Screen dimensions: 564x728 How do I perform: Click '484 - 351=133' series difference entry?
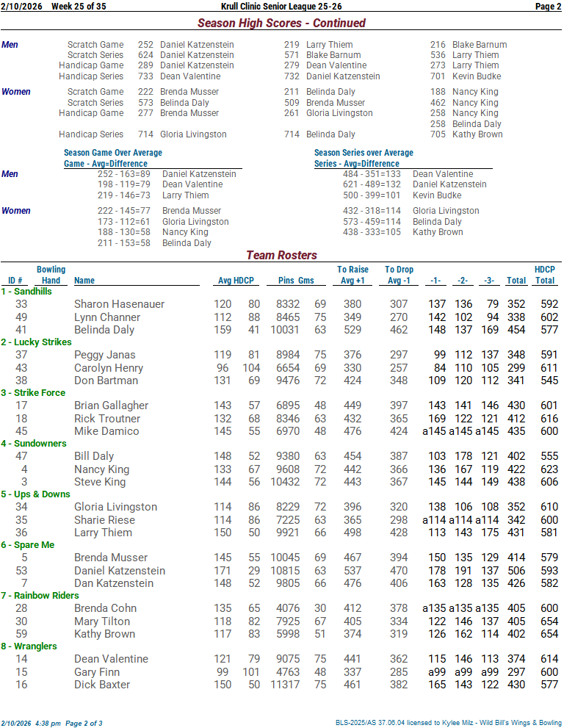click(372, 174)
